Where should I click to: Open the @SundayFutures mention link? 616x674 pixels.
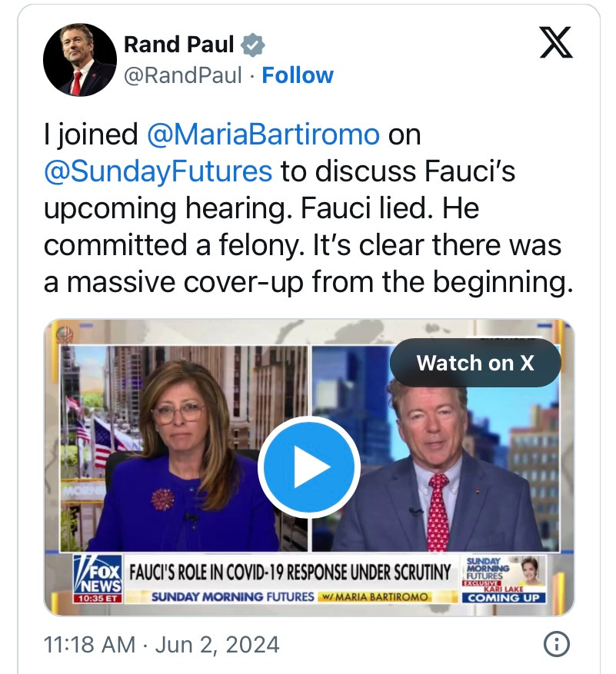click(158, 171)
